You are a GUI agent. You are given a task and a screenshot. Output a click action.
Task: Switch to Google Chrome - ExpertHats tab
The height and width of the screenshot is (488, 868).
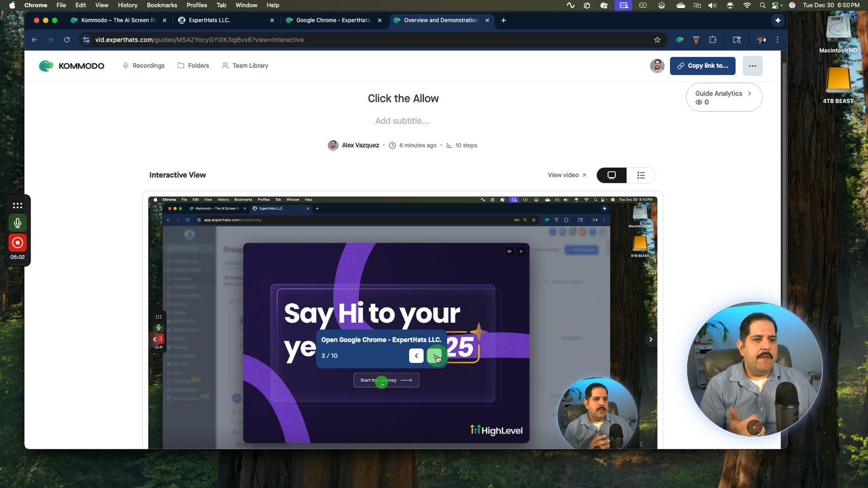click(334, 20)
